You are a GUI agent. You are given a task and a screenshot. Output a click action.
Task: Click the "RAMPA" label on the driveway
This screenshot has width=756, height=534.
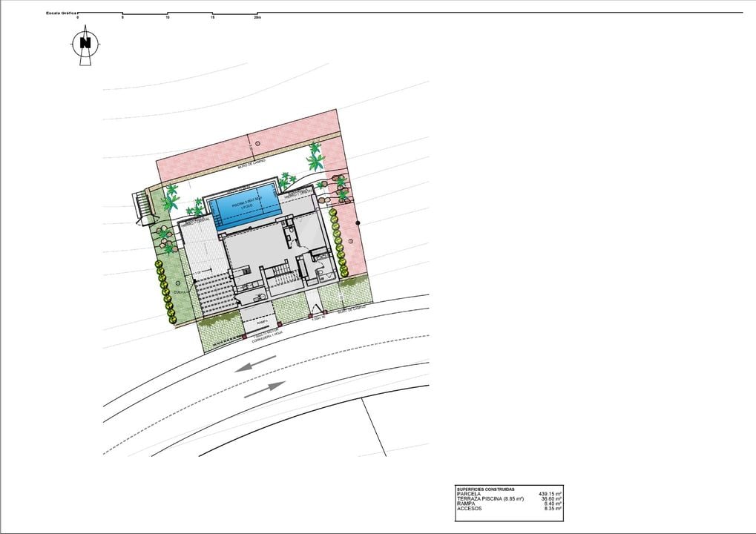[263, 324]
